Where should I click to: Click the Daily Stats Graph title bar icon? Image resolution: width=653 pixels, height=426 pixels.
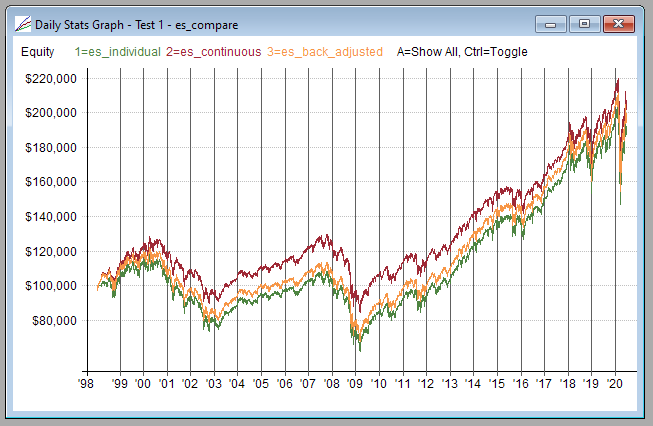pos(21,24)
